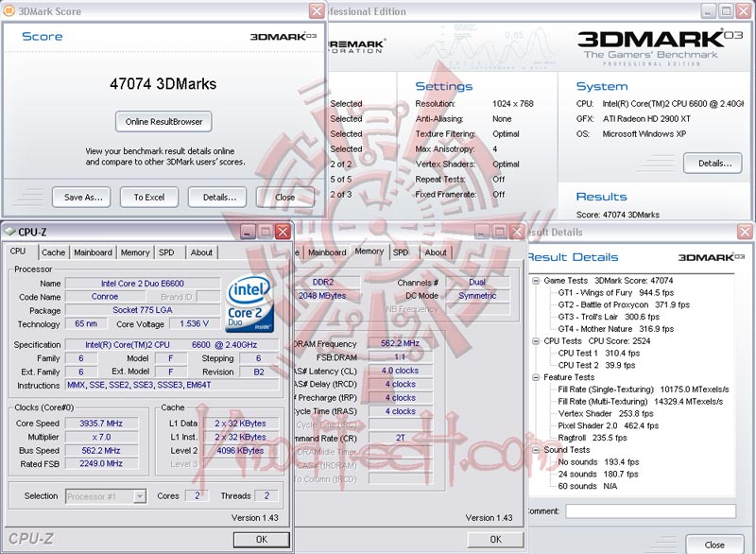The height and width of the screenshot is (554, 756).
Task: Select GT4 - Mother Nature result
Action: coord(616,329)
